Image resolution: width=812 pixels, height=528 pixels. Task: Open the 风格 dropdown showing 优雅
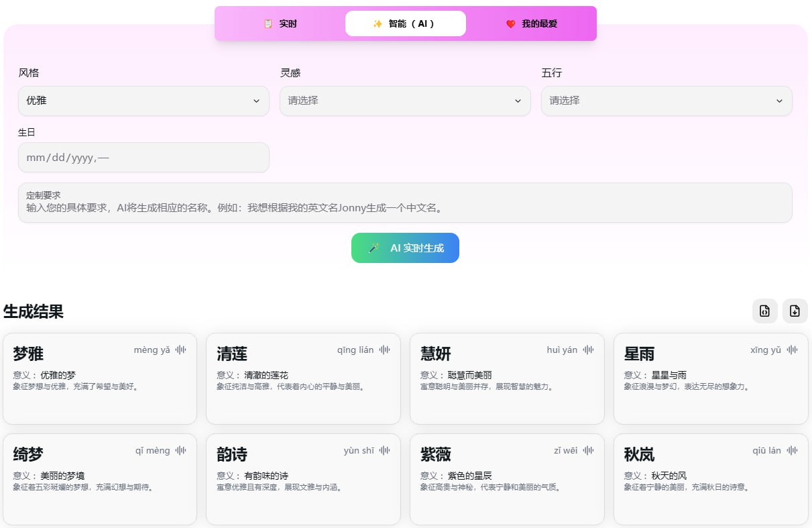[x=143, y=101]
